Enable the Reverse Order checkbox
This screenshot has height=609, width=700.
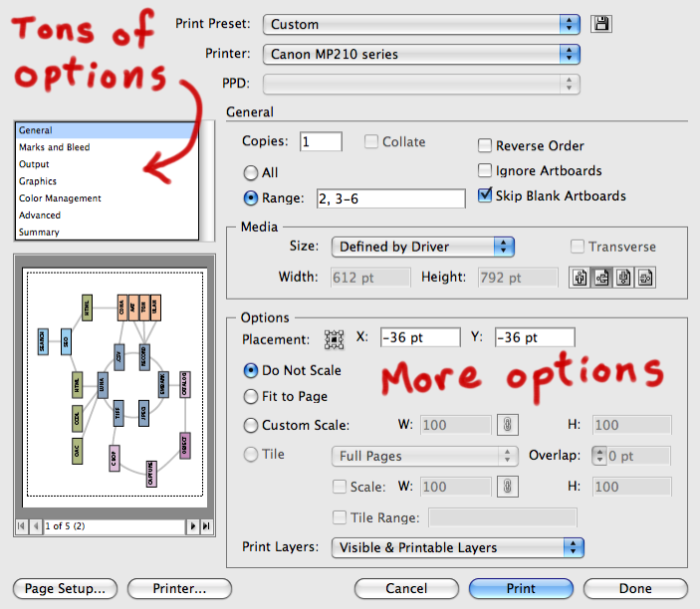click(486, 145)
